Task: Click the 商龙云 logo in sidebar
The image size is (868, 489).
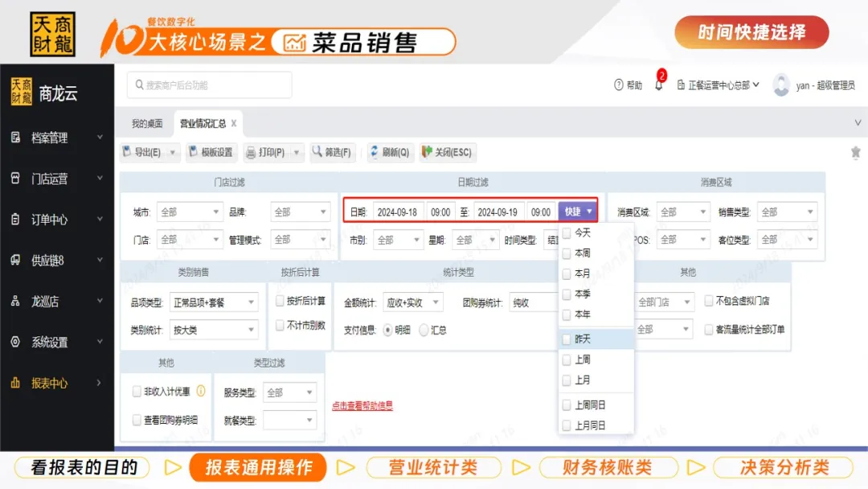Action: tap(43, 93)
